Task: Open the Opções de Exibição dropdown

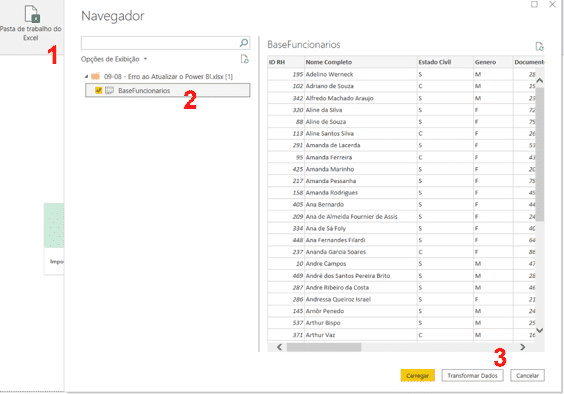Action: (x=114, y=59)
